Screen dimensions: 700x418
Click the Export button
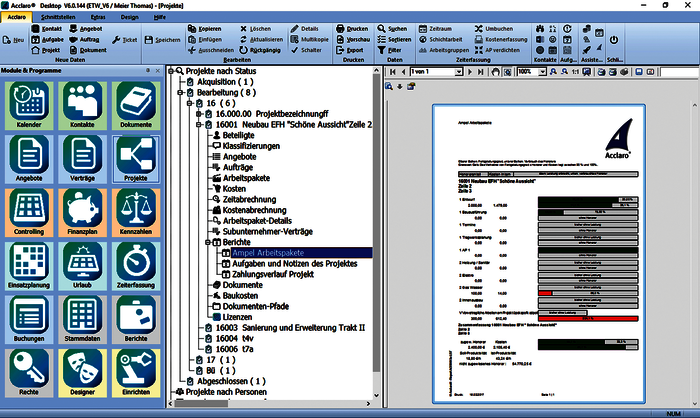tap(350, 50)
